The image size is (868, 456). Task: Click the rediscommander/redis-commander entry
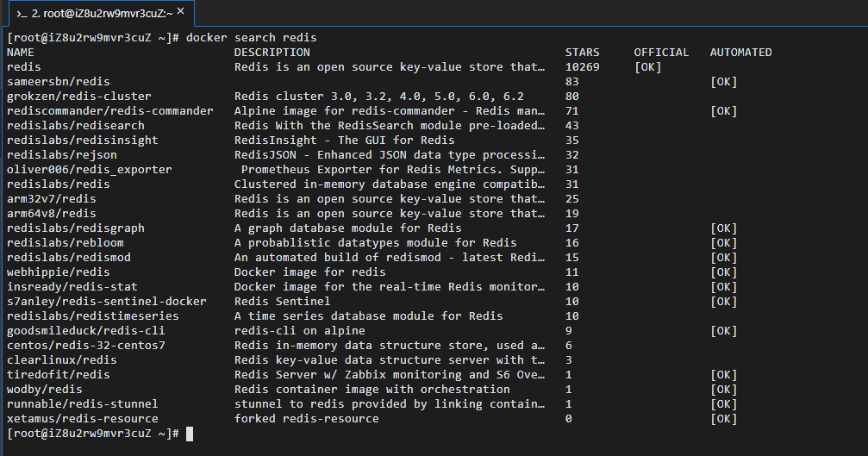pos(110,111)
